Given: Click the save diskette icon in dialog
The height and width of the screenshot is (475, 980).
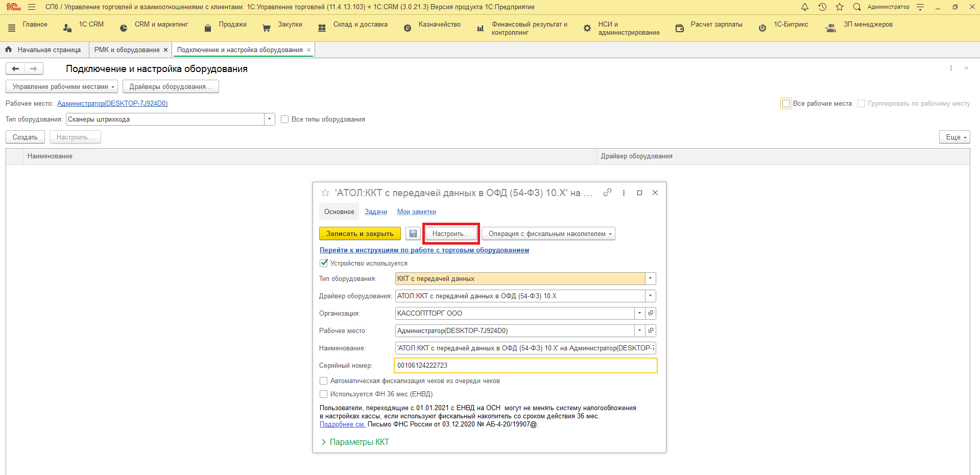Looking at the screenshot, I should 413,233.
